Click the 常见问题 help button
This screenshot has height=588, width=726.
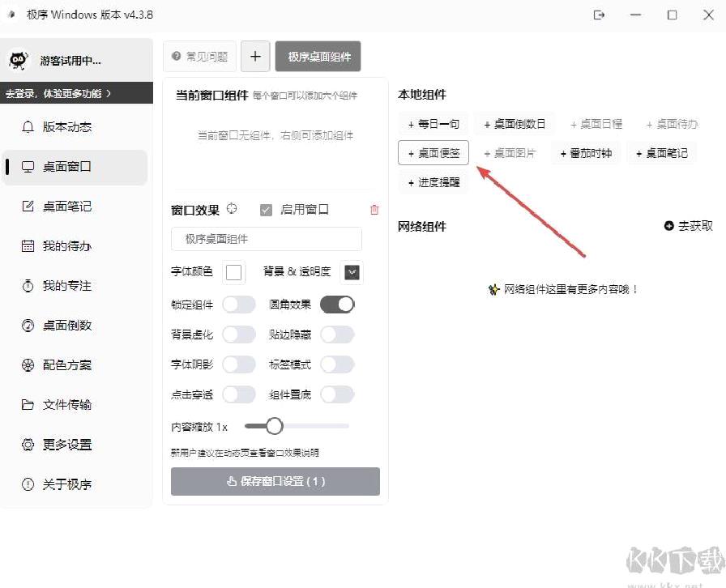coord(199,57)
